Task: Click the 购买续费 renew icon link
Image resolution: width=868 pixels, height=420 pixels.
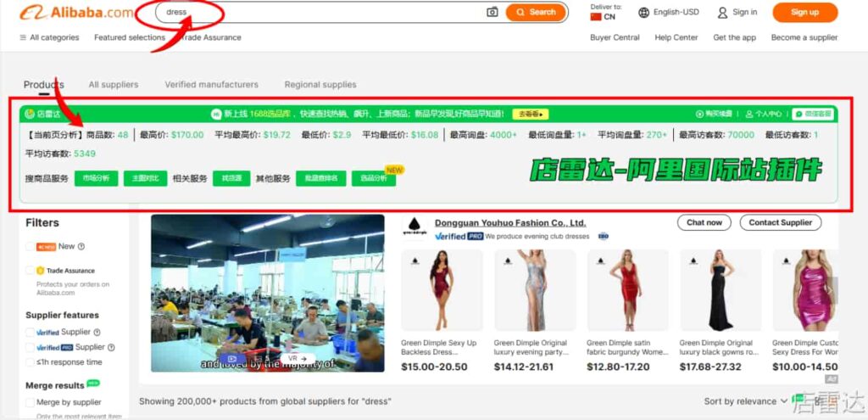Action: click(714, 115)
